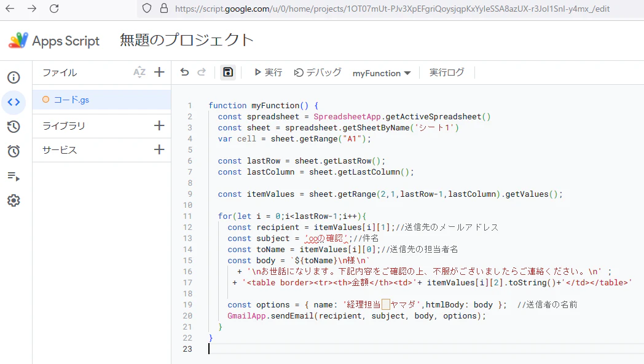The image size is (644, 364).
Task: Reload the page with the refresh icon
Action: (54, 8)
